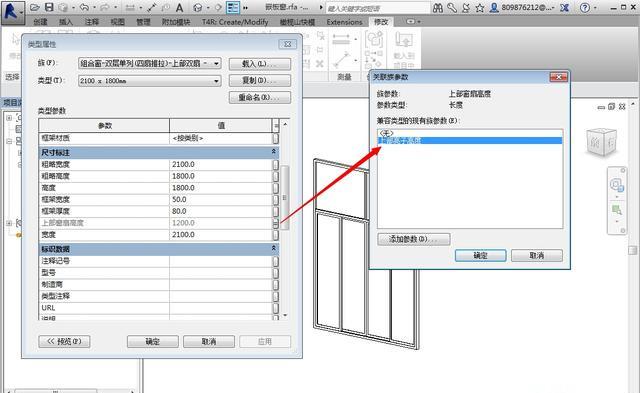Toggle the associate parameter button for 粗略高度 row
Screen dimensions: 640x393
click(276, 176)
